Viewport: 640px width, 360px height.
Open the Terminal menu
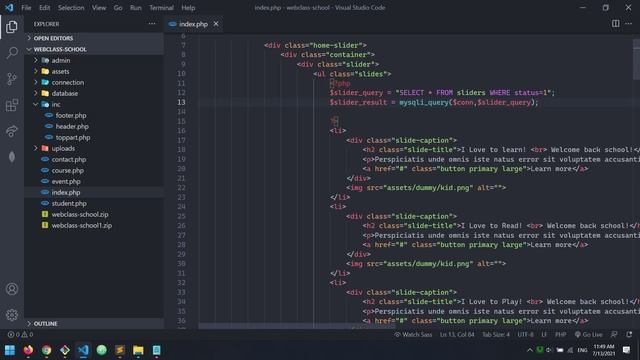161,8
